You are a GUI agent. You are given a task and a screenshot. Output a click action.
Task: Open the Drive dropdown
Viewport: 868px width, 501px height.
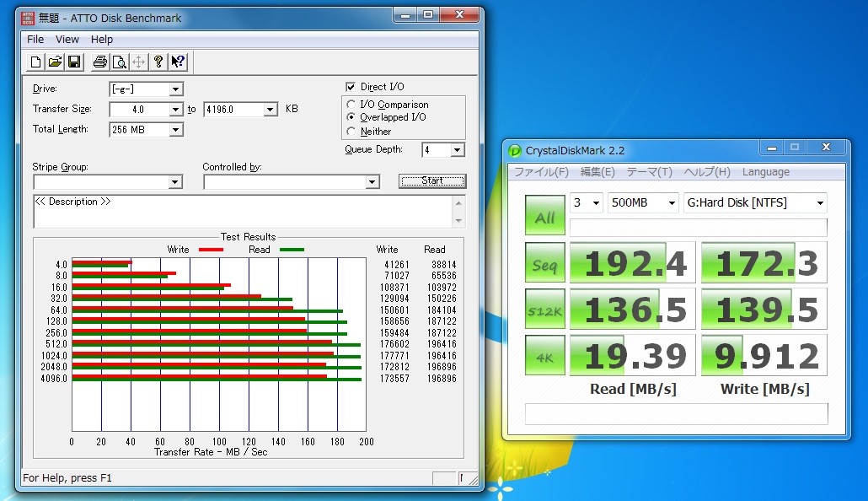pyautogui.click(x=175, y=89)
